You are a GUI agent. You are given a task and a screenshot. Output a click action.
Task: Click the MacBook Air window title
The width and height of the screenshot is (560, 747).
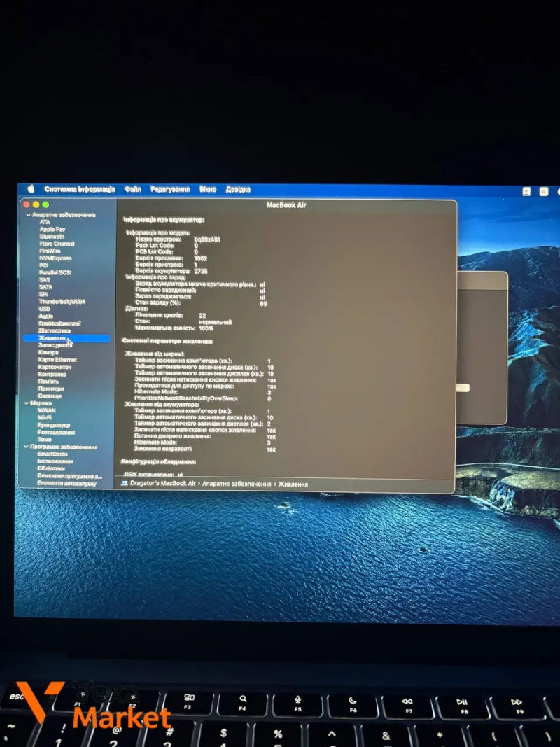[x=286, y=205]
